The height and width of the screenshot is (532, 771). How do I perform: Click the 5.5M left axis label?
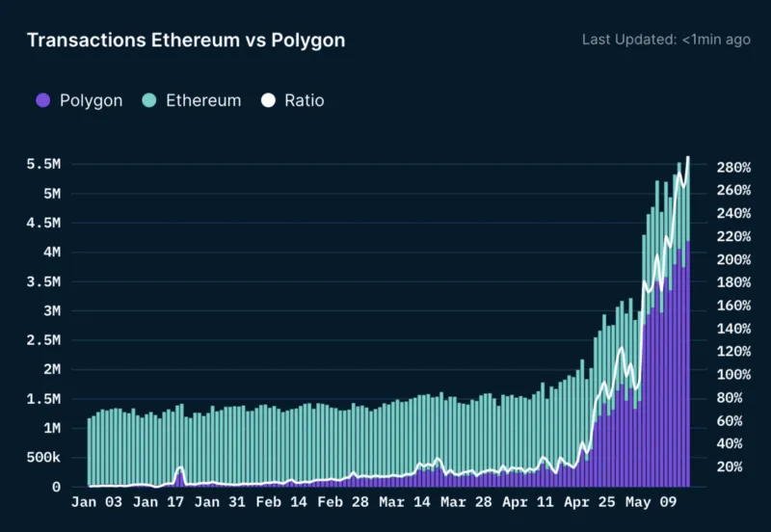(43, 164)
